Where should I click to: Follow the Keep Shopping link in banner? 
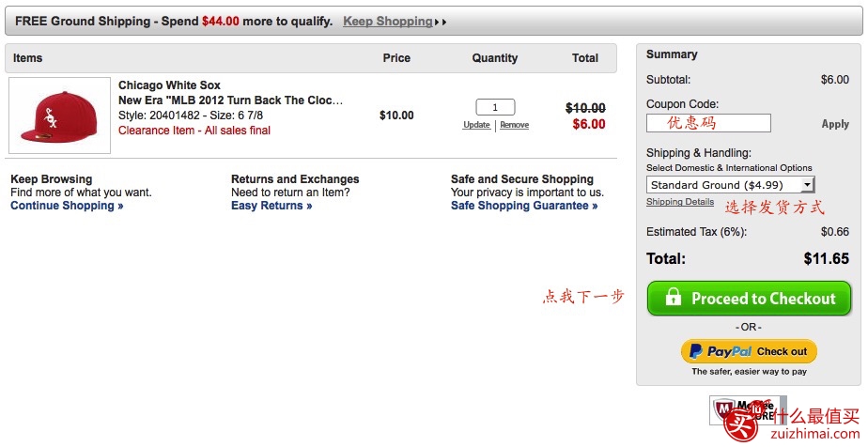pos(387,21)
